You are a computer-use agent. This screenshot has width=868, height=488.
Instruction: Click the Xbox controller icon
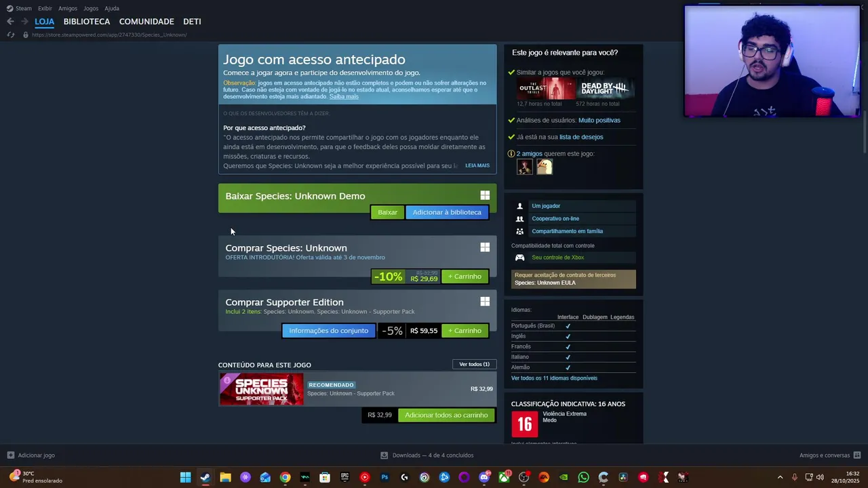click(519, 258)
